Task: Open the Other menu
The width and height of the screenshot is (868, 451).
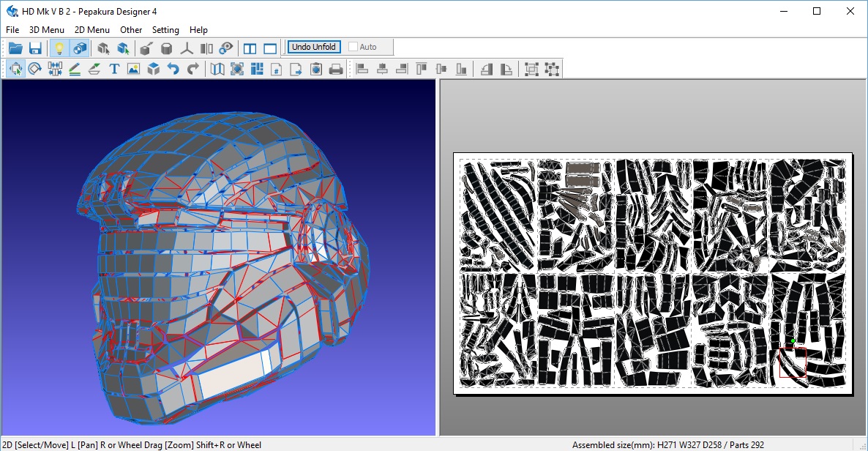Action: (131, 30)
